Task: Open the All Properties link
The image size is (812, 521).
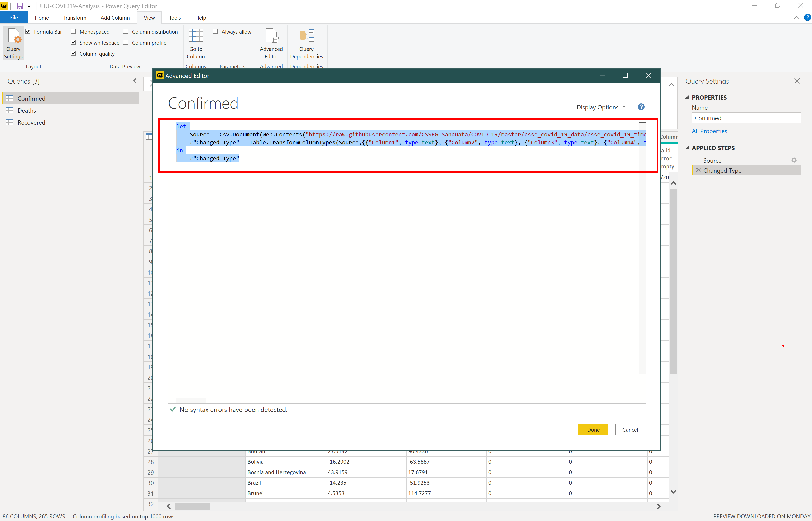Action: (x=709, y=131)
